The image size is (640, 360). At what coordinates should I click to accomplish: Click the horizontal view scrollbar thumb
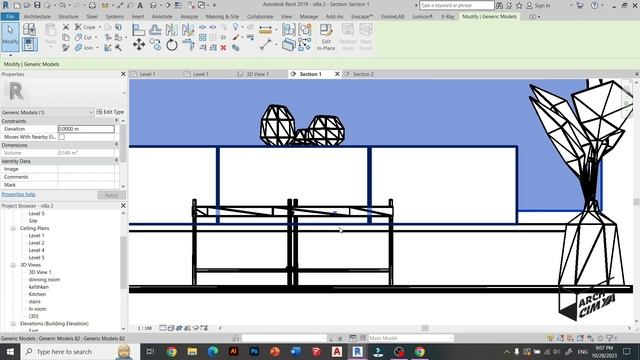[425, 328]
